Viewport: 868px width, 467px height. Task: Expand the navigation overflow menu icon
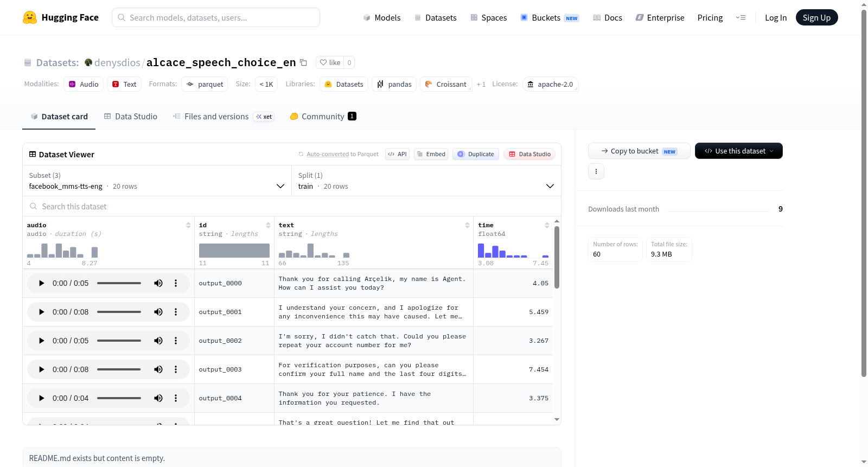(741, 17)
